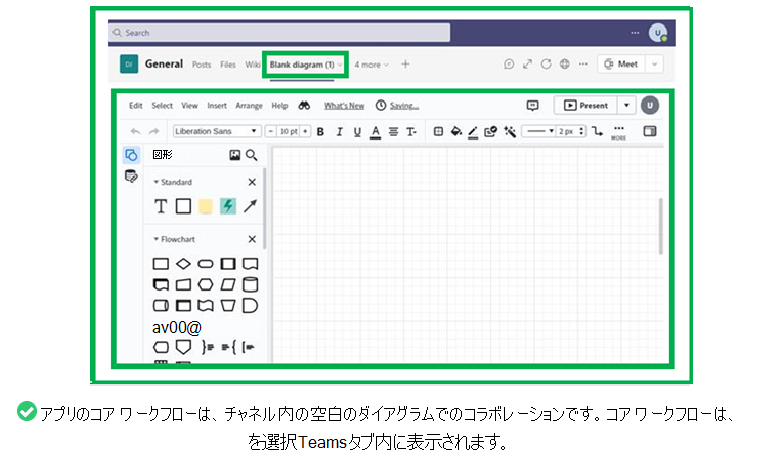Open the text options T icon
The height and width of the screenshot is (458, 770).
click(411, 132)
